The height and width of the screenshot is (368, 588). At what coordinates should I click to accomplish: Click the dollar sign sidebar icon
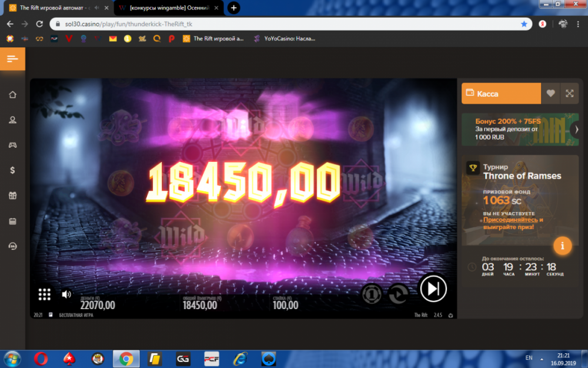(x=12, y=170)
